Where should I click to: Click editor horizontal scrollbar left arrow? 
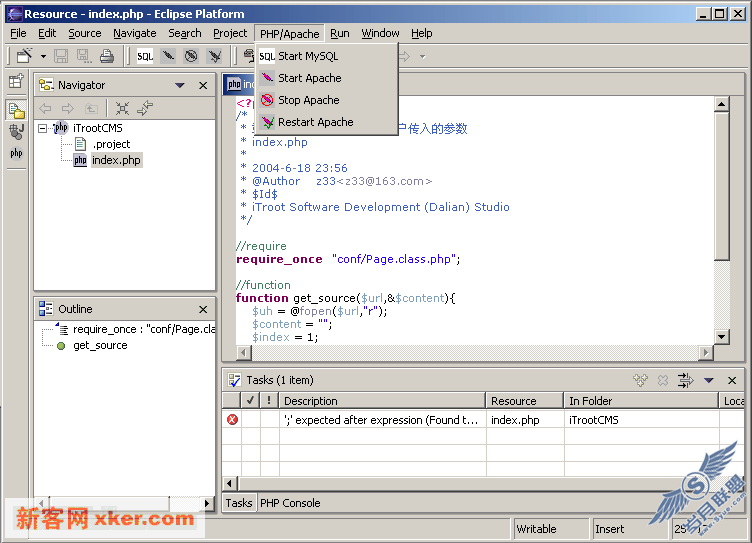click(244, 353)
